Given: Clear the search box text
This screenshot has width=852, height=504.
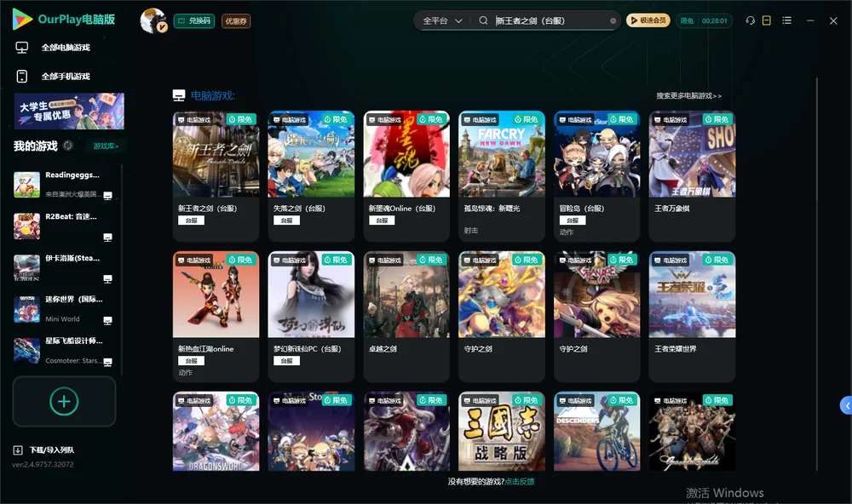Looking at the screenshot, I should (x=613, y=21).
